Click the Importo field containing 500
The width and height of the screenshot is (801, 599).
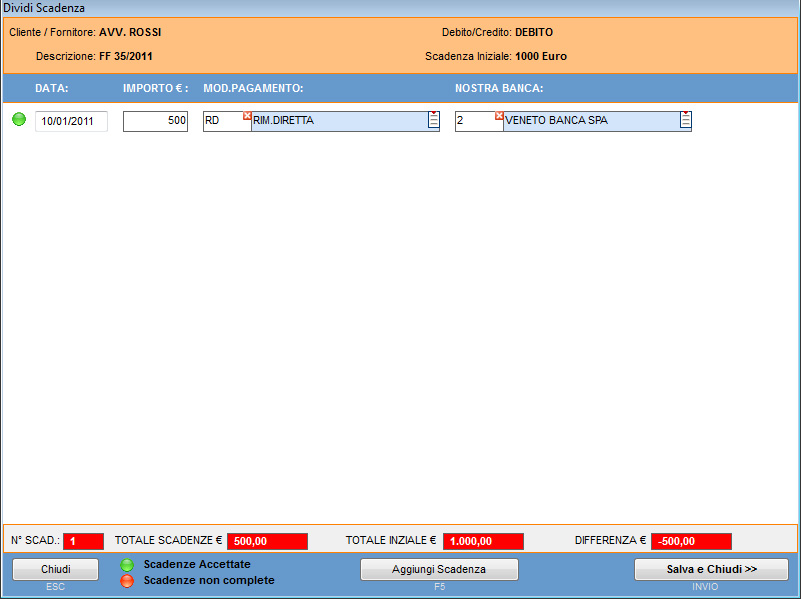click(x=155, y=122)
